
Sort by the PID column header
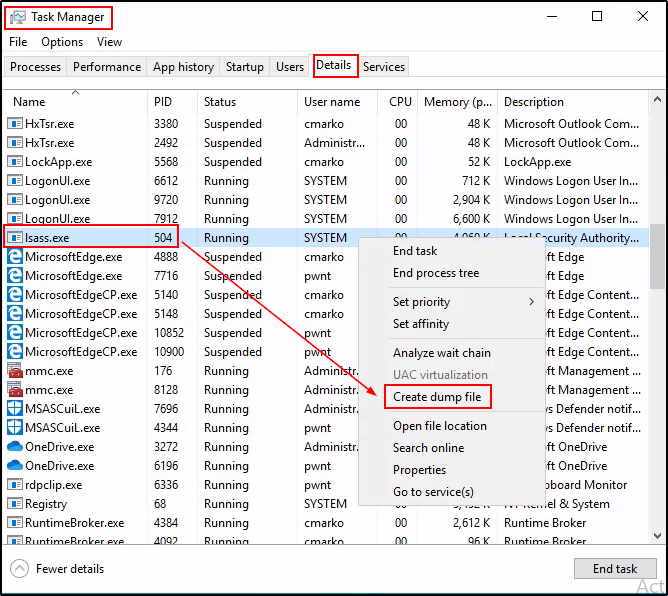[x=164, y=102]
